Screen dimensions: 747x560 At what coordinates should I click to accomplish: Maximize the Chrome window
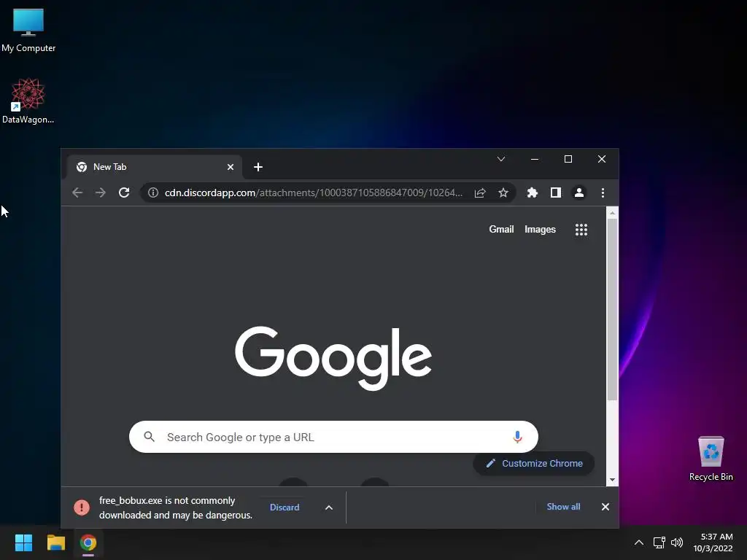(568, 159)
